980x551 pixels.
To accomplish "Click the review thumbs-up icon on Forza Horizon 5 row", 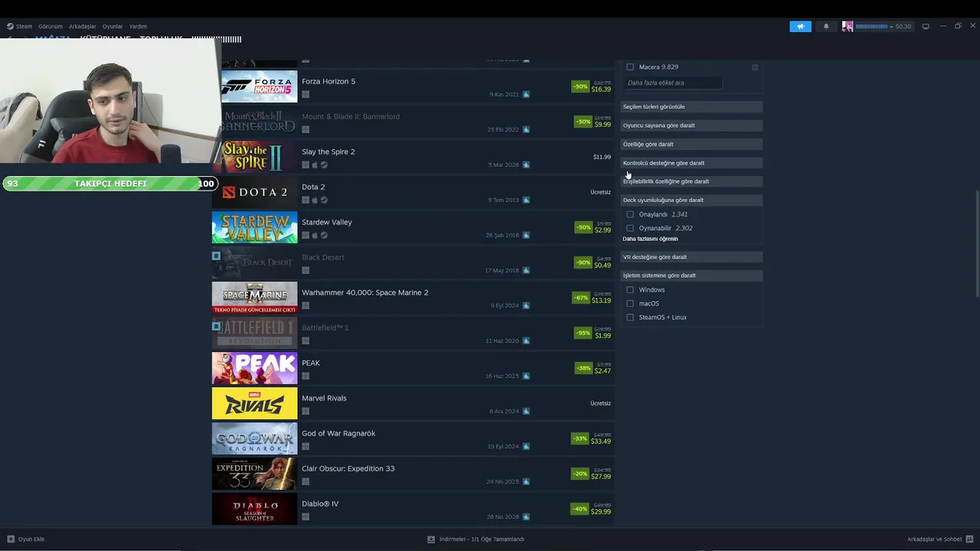I will click(x=526, y=94).
